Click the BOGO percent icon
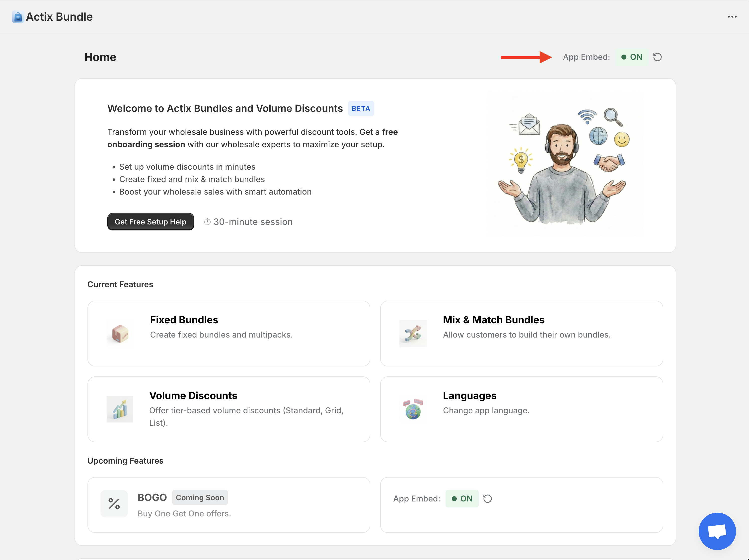 coord(114,504)
